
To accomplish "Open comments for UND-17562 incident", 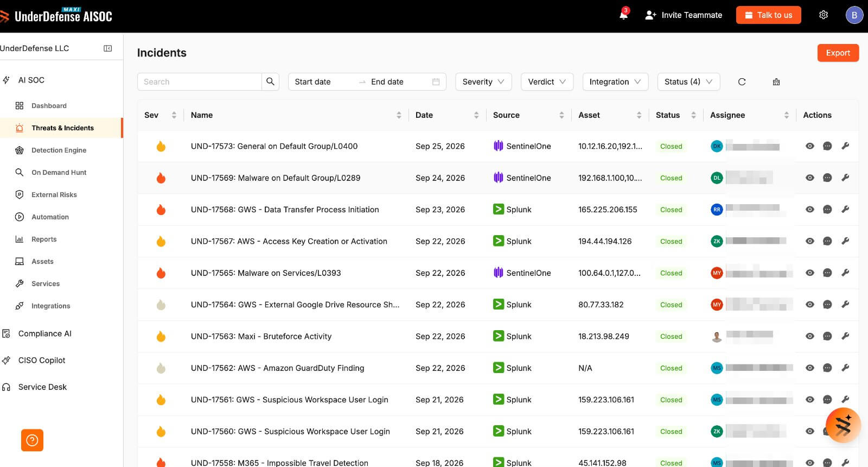I will tap(827, 368).
